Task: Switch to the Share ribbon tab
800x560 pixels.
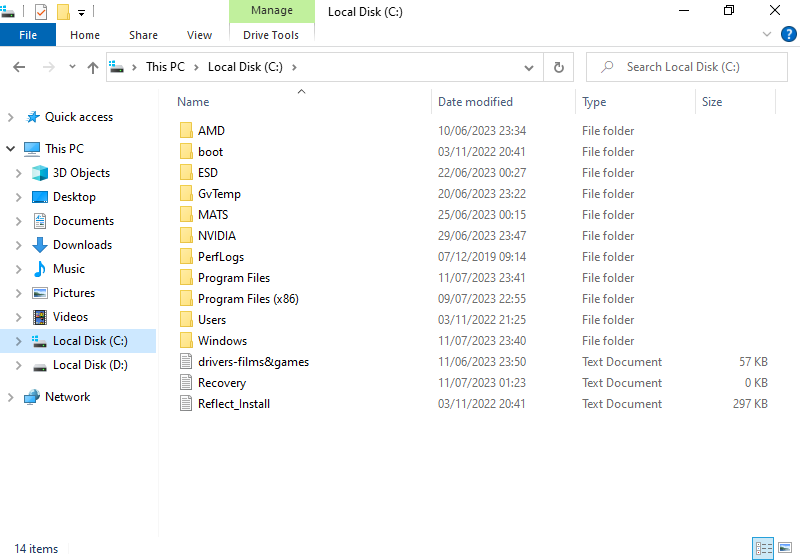Action: [x=143, y=35]
